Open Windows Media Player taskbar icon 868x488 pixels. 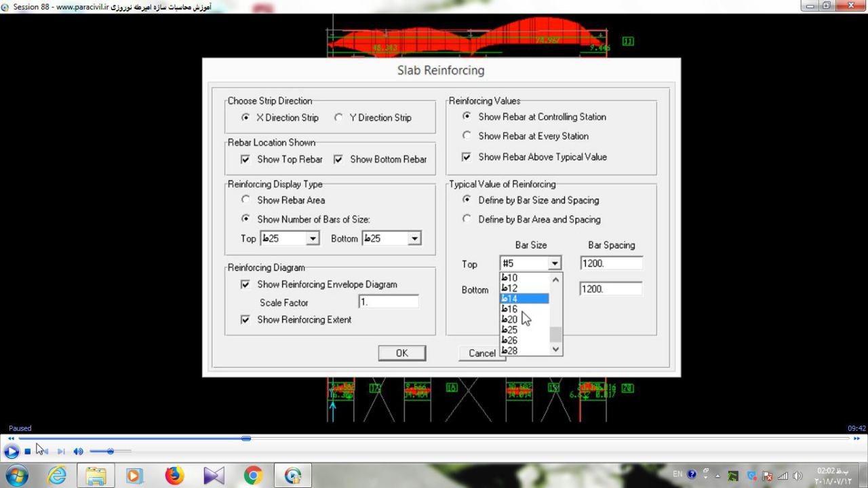(x=135, y=475)
